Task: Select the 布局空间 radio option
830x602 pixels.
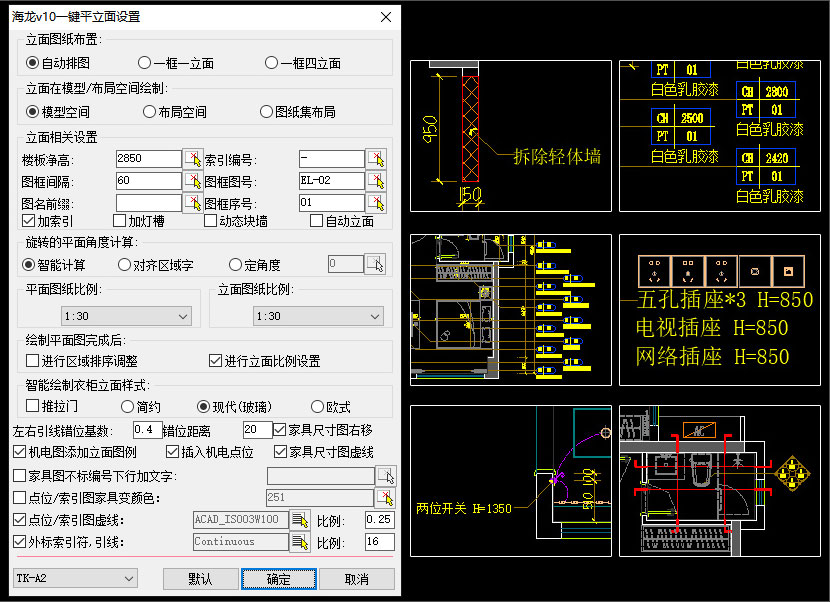Action: [149, 111]
